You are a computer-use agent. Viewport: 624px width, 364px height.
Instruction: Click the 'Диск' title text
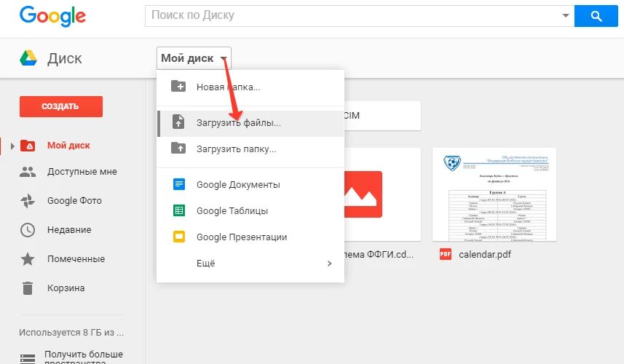65,58
